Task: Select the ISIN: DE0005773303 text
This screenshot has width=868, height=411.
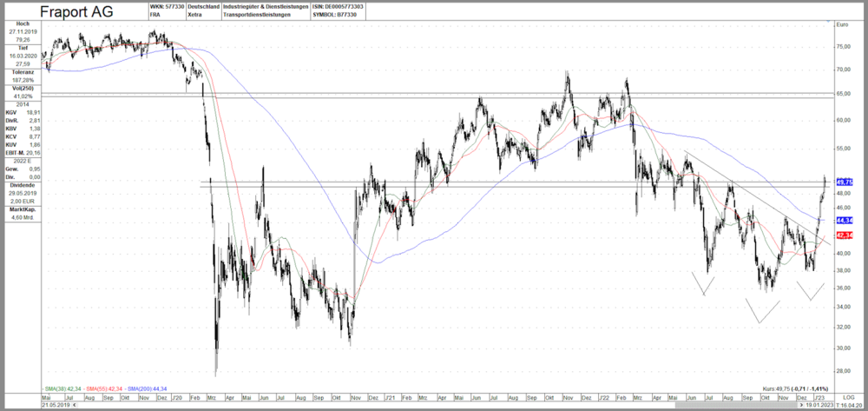Action: (339, 7)
